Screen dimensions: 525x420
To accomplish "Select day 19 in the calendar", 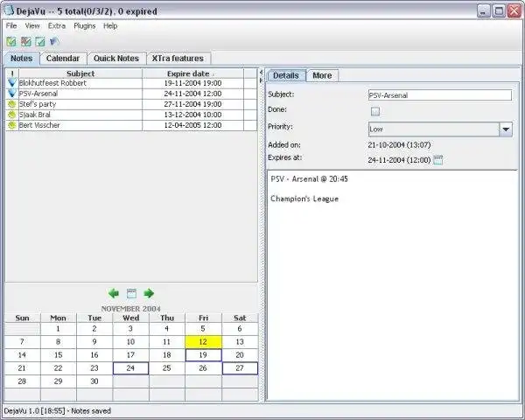I will [203, 355].
